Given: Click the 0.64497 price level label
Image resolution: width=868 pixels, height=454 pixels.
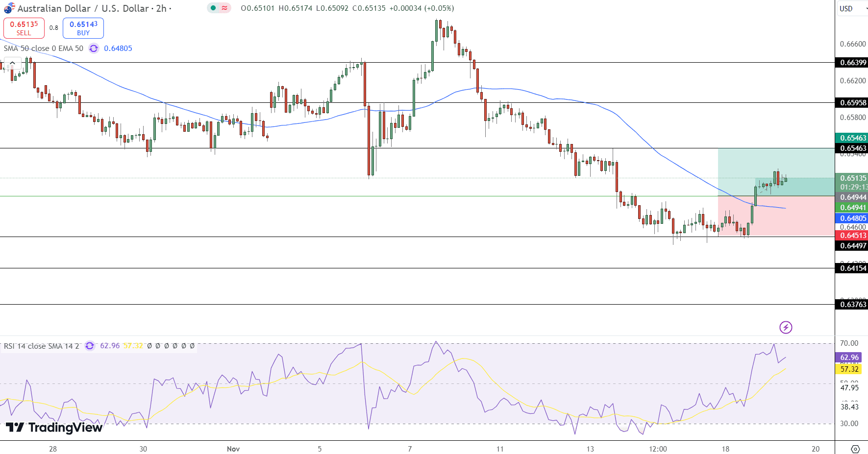Looking at the screenshot, I should 852,246.
